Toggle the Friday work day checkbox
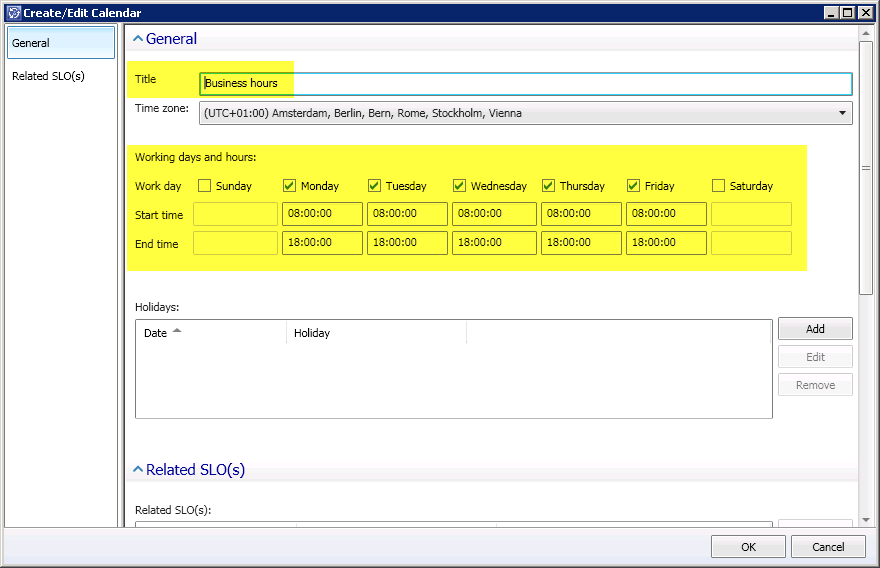The width and height of the screenshot is (880, 568). [x=633, y=185]
